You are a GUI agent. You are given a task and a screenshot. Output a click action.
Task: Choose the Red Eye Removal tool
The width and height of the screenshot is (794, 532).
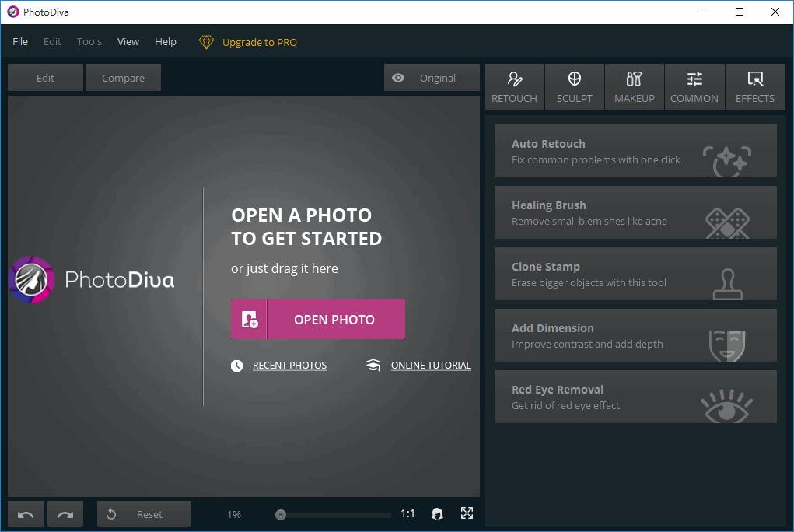(635, 397)
